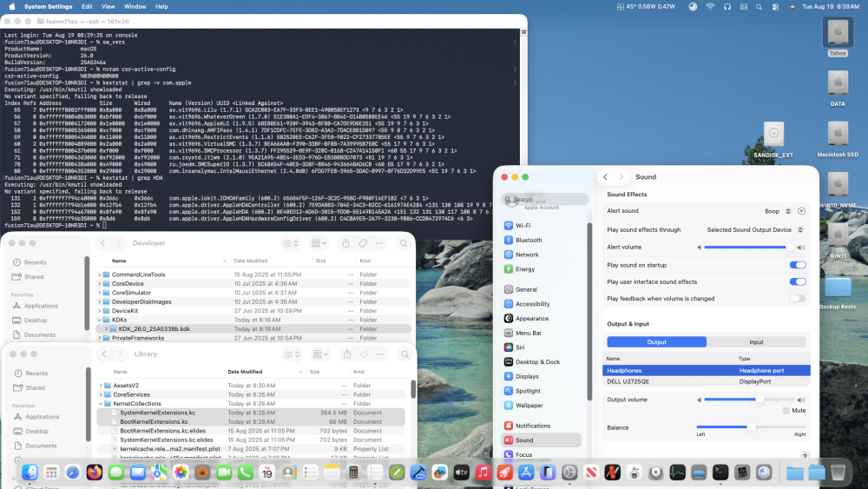Open Music app in the Dock

pyautogui.click(x=483, y=472)
